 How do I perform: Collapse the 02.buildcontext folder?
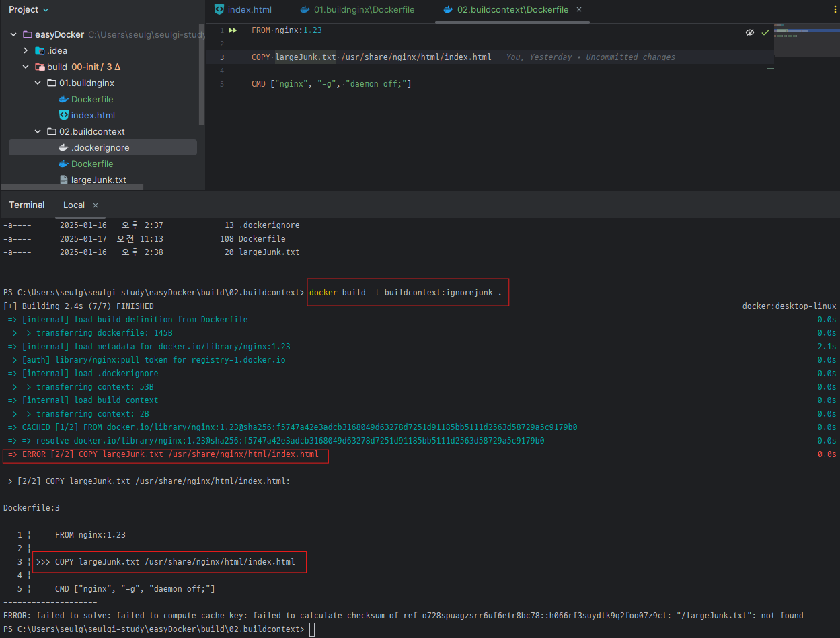[38, 131]
